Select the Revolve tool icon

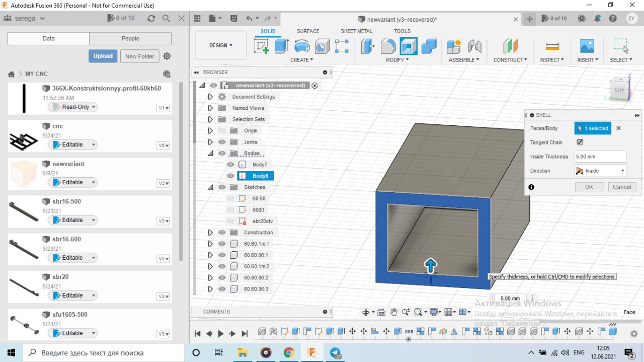coord(302,46)
